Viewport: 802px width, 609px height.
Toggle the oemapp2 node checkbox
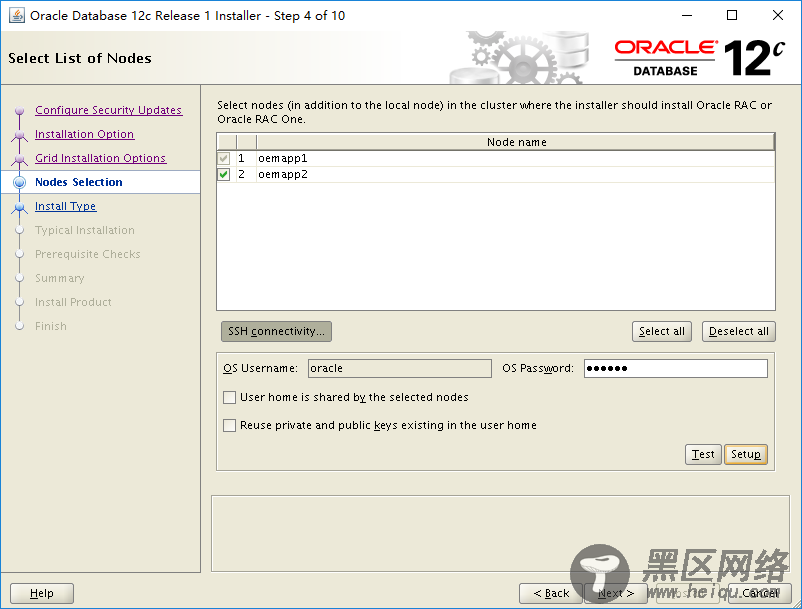click(x=224, y=174)
